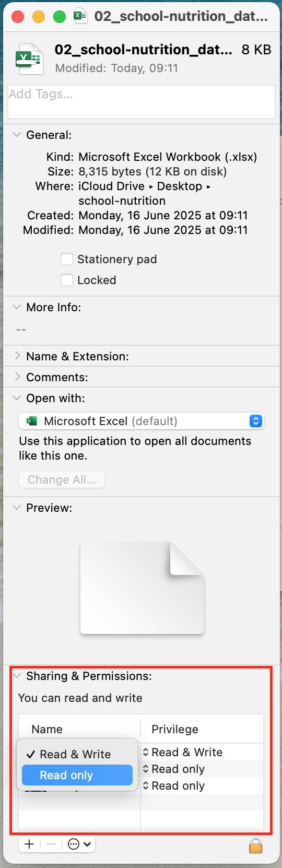This screenshot has height=868, width=282.
Task: Expand the Name & Extension section
Action: pos(17,356)
